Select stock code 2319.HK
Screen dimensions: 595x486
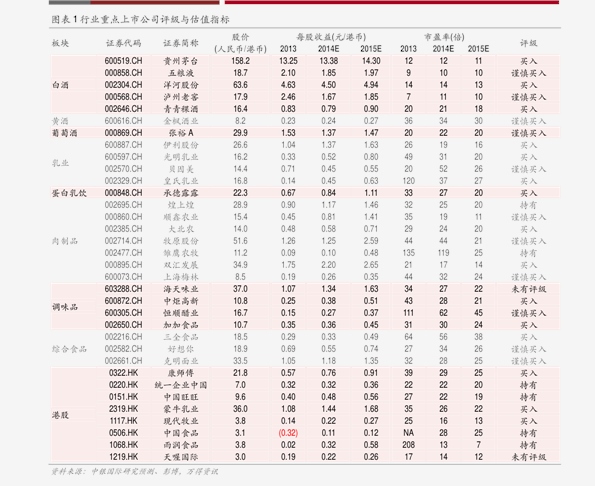tap(123, 409)
